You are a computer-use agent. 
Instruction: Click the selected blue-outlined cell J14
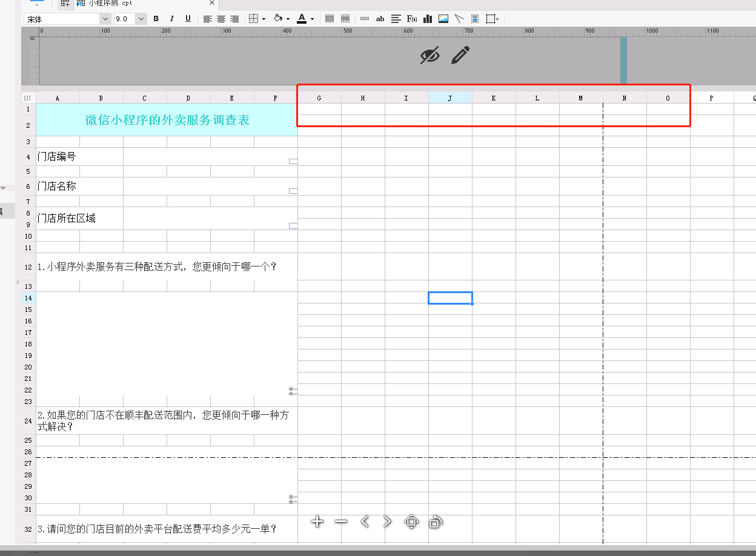pyautogui.click(x=450, y=298)
